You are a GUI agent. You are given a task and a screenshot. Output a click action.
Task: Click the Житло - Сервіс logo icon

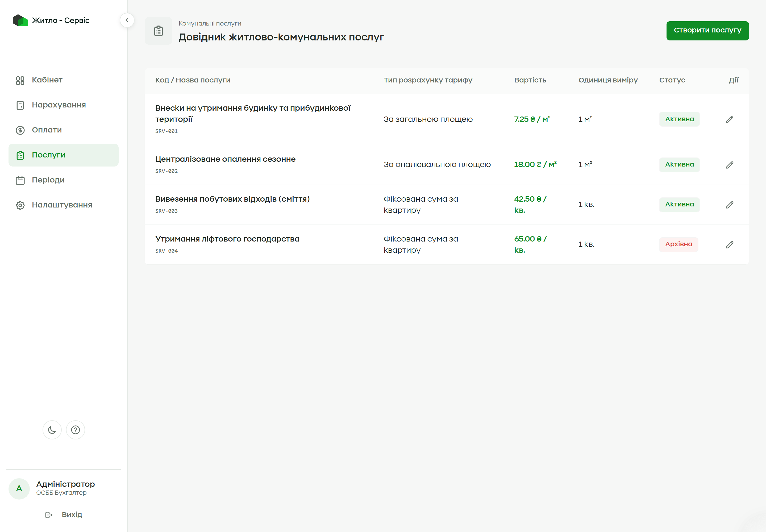click(x=20, y=20)
